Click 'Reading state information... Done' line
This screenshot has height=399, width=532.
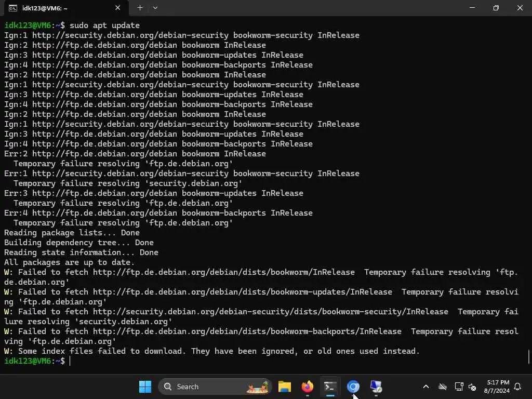[x=81, y=252]
